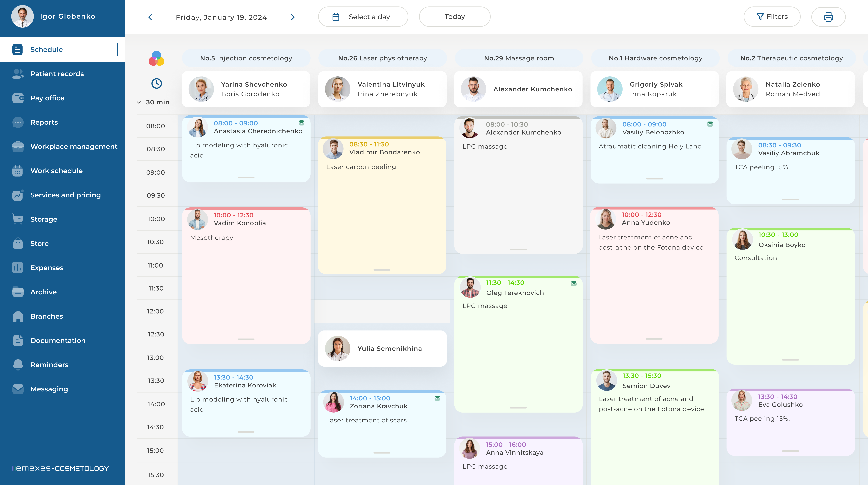The image size is (868, 485).
Task: Click message icon on Anastasia Cherednichenko appointment
Action: 301,123
